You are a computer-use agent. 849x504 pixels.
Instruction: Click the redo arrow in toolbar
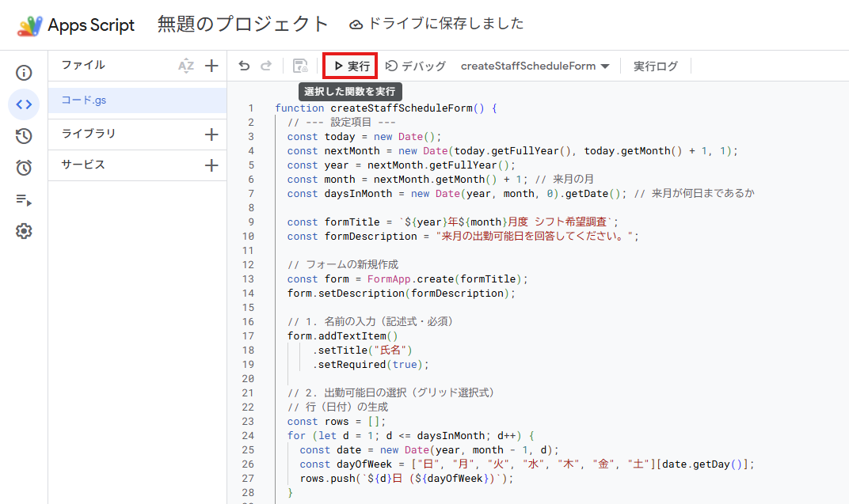266,66
